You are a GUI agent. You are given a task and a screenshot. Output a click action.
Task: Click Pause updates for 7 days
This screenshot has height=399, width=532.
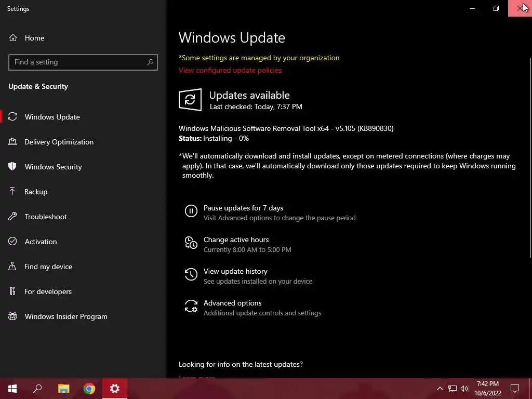(243, 208)
